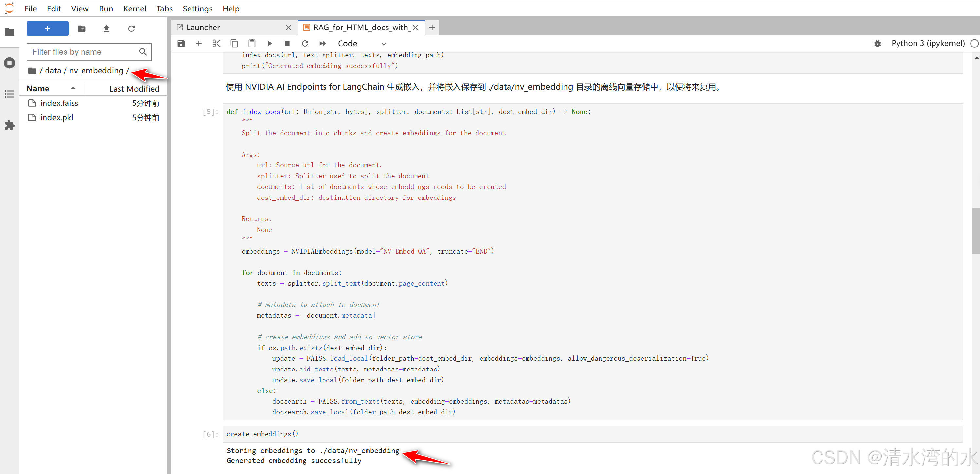Open the Table of Contents sidebar
Viewport: 980px width, 474px height.
9,94
